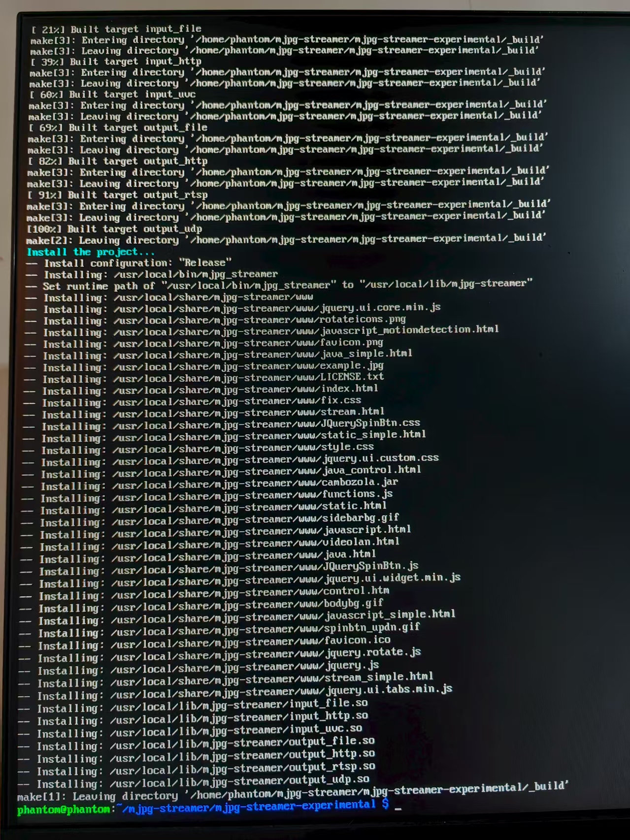Click the "Built target input_uvc" line
The width and height of the screenshot is (630, 840).
pyautogui.click(x=112, y=94)
